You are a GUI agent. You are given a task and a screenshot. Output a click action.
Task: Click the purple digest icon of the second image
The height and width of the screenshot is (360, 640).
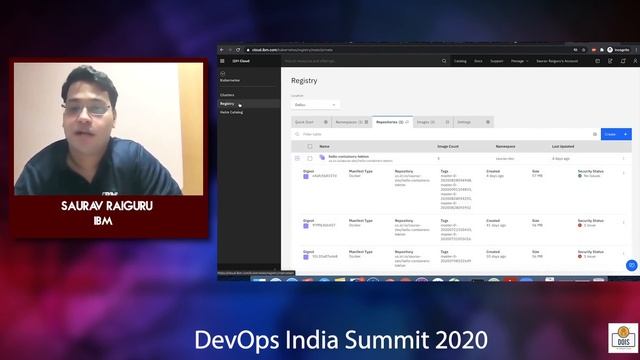coord(306,226)
